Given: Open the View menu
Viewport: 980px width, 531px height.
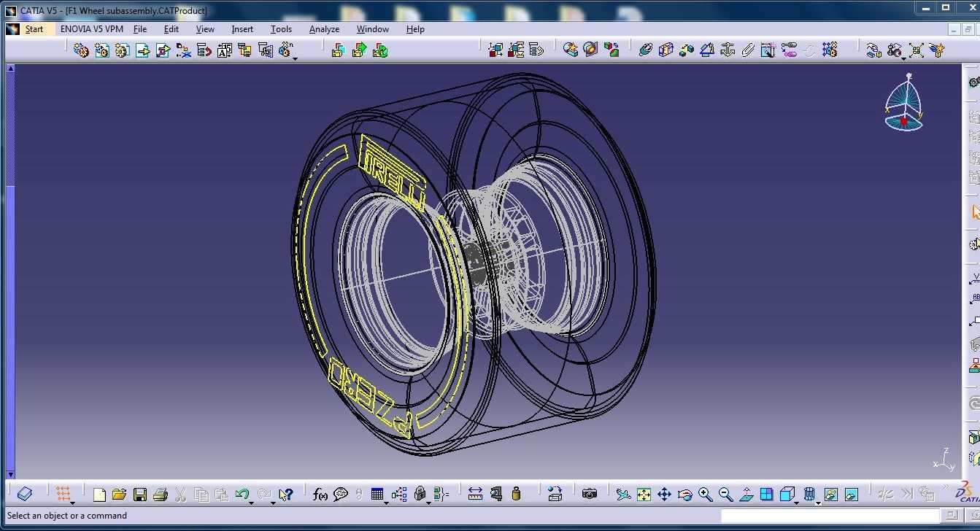Looking at the screenshot, I should click(205, 29).
